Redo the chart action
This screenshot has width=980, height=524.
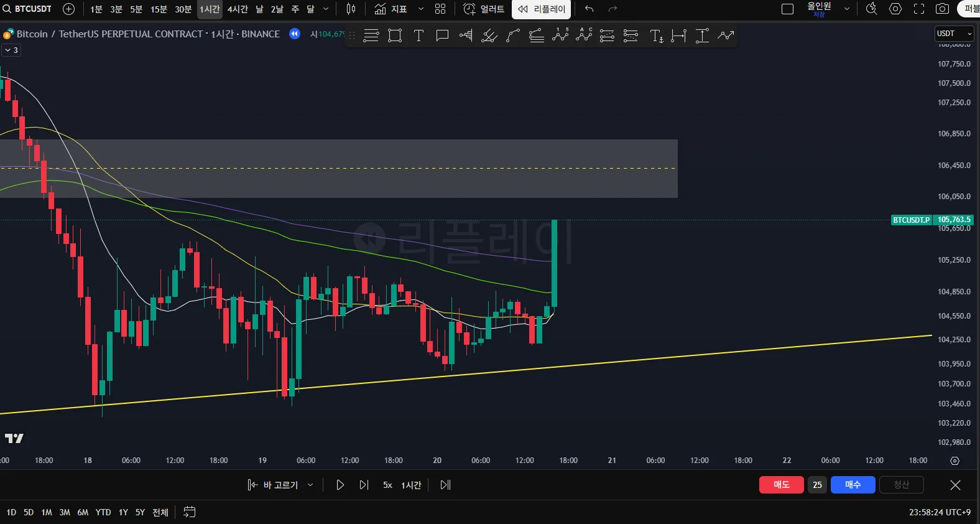(612, 9)
